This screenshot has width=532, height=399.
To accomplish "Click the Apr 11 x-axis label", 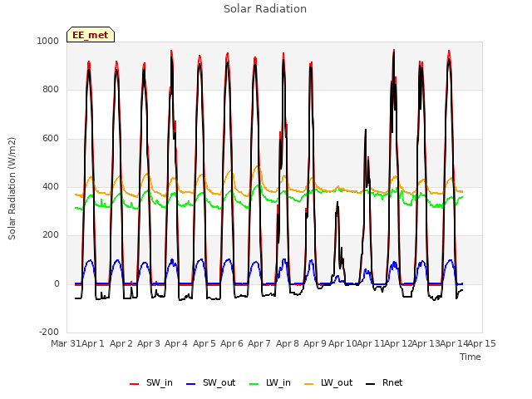I will click(x=371, y=343).
